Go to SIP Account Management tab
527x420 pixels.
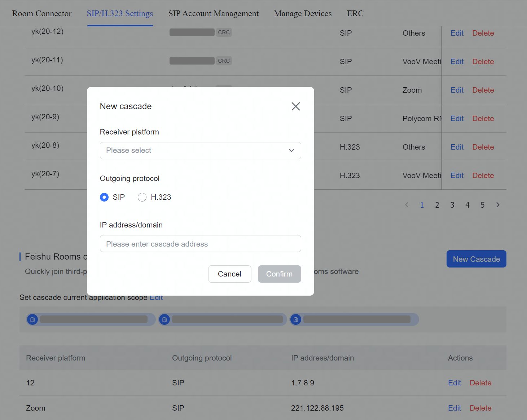pyautogui.click(x=214, y=13)
